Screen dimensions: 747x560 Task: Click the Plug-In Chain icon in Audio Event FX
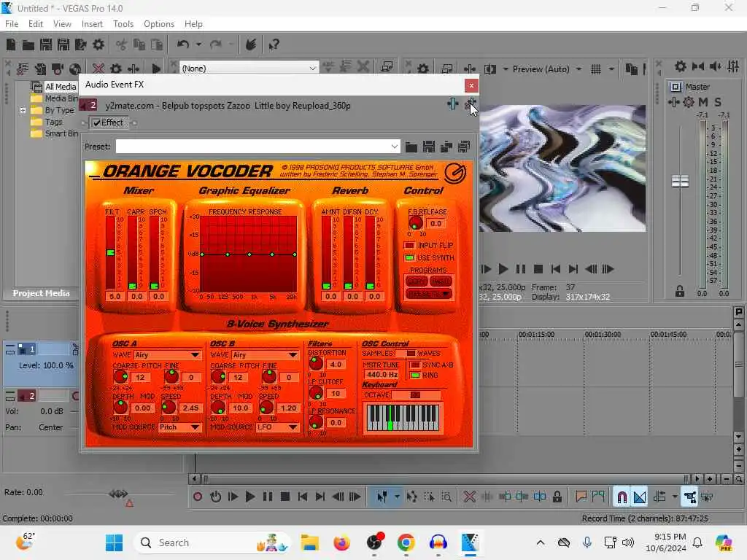point(452,104)
